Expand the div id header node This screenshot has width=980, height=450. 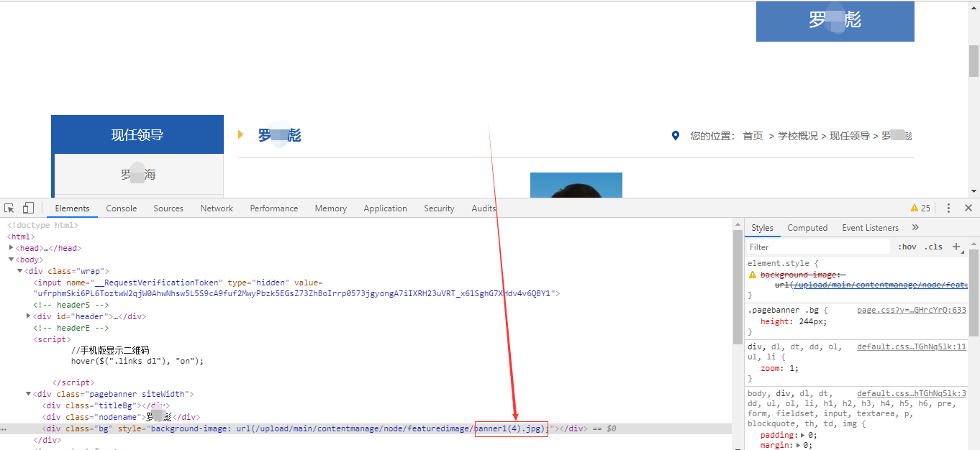(29, 316)
